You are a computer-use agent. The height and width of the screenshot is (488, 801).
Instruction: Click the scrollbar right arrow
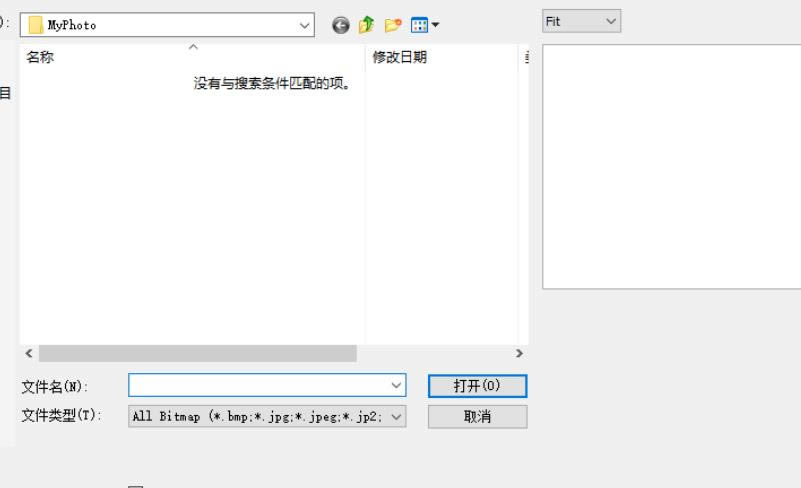click(x=519, y=353)
